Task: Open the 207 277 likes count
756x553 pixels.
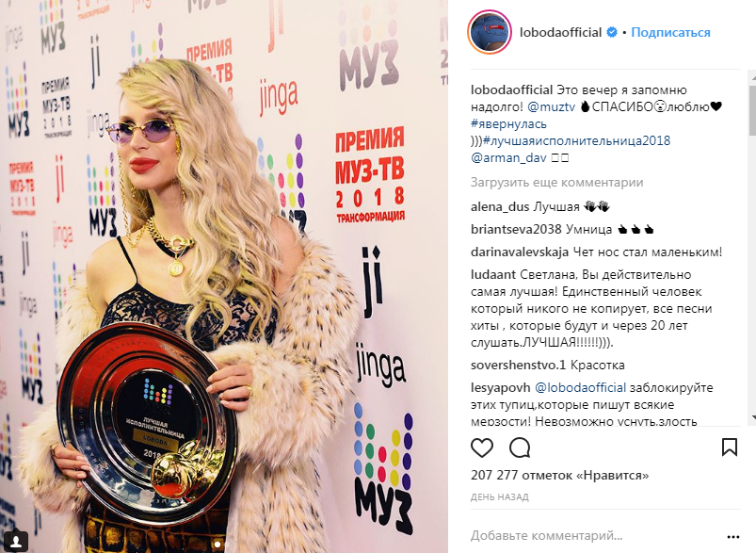Action: (559, 476)
